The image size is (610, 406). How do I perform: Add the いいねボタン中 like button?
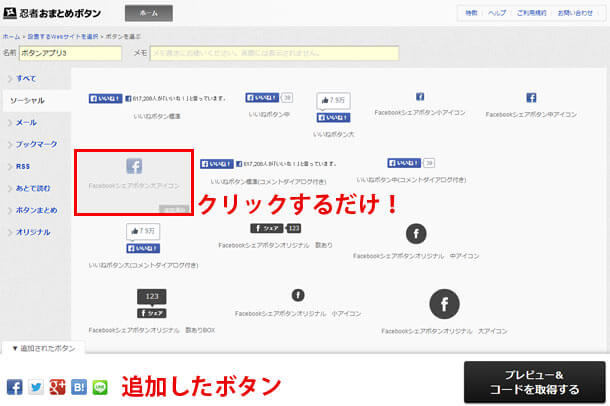[x=269, y=105]
